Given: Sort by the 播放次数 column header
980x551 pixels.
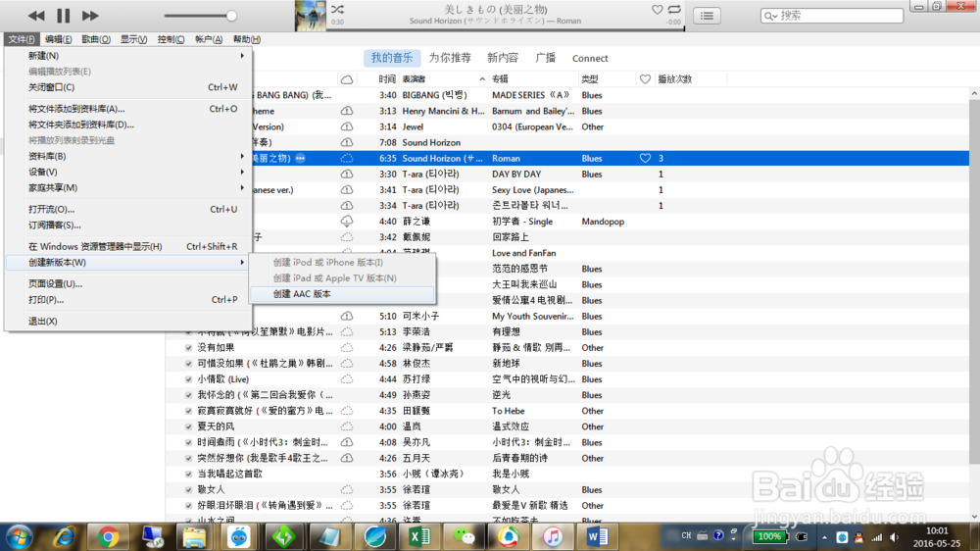Looking at the screenshot, I should 690,79.
